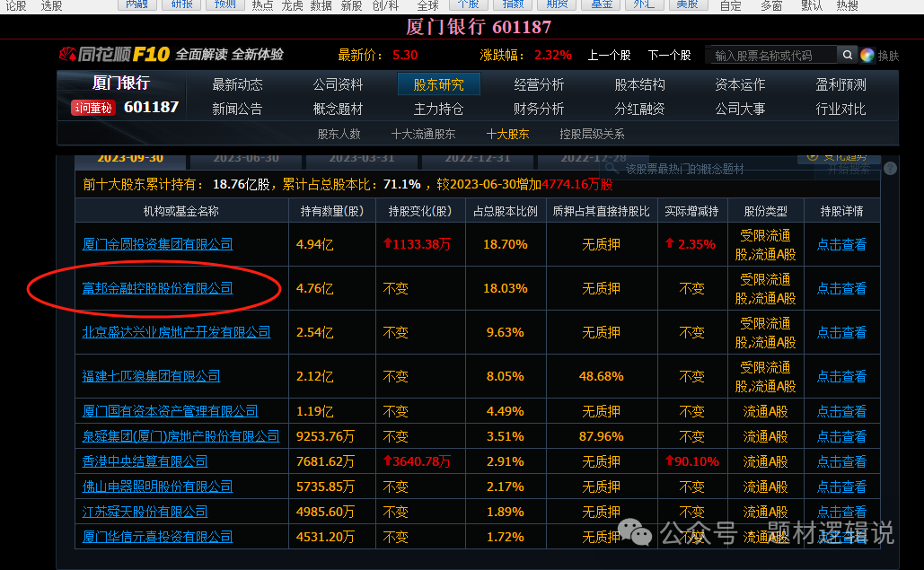Go to 上一个股 previous stock
This screenshot has height=570, width=924.
(609, 55)
